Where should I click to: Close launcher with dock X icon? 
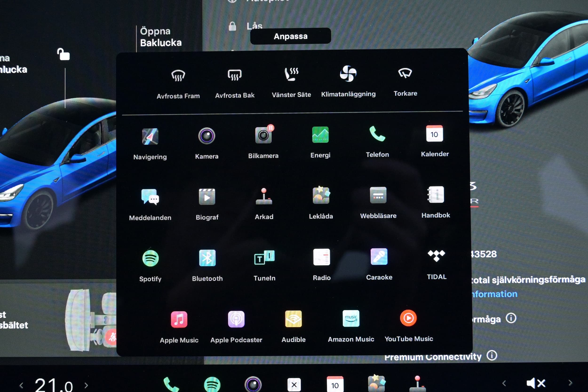coord(294,384)
